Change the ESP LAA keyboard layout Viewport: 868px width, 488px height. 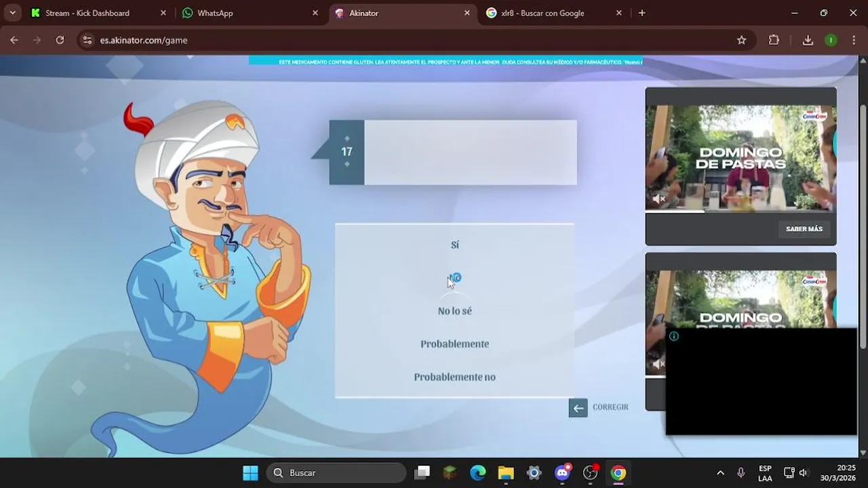[765, 472]
